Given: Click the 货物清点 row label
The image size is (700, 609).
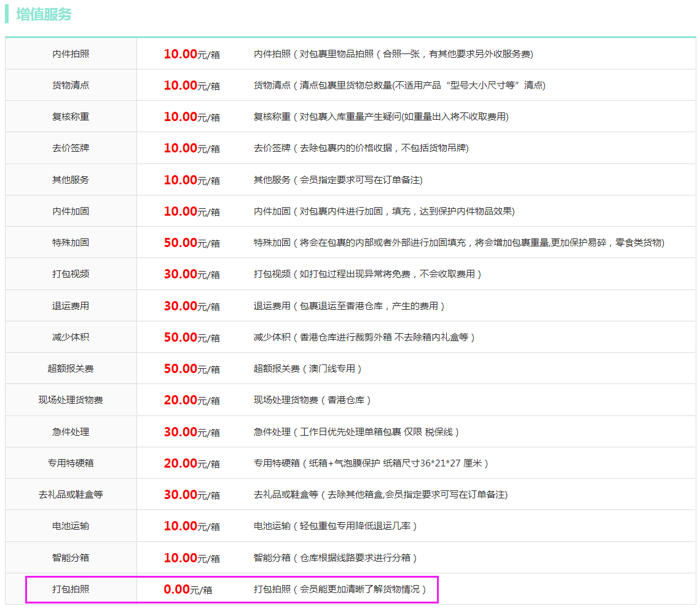Looking at the screenshot, I should click(71, 85).
